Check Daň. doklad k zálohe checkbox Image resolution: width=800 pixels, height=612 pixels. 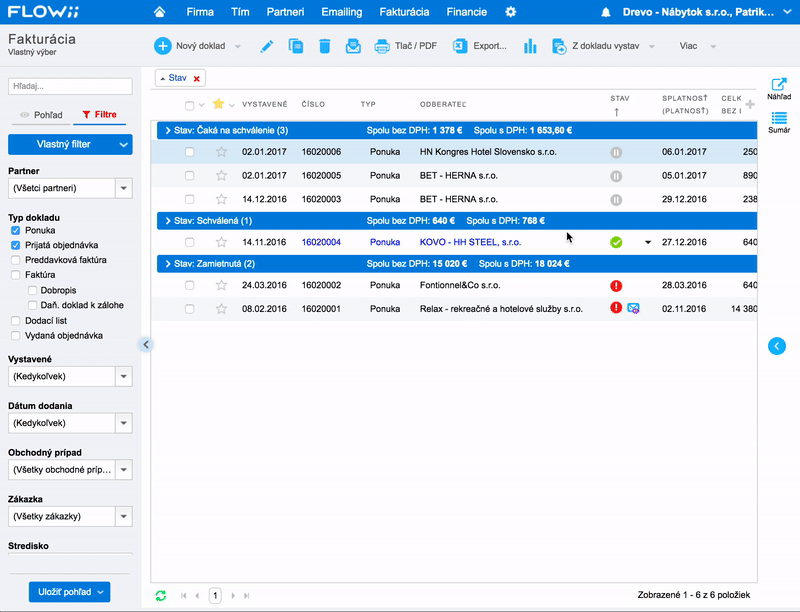pos(32,305)
